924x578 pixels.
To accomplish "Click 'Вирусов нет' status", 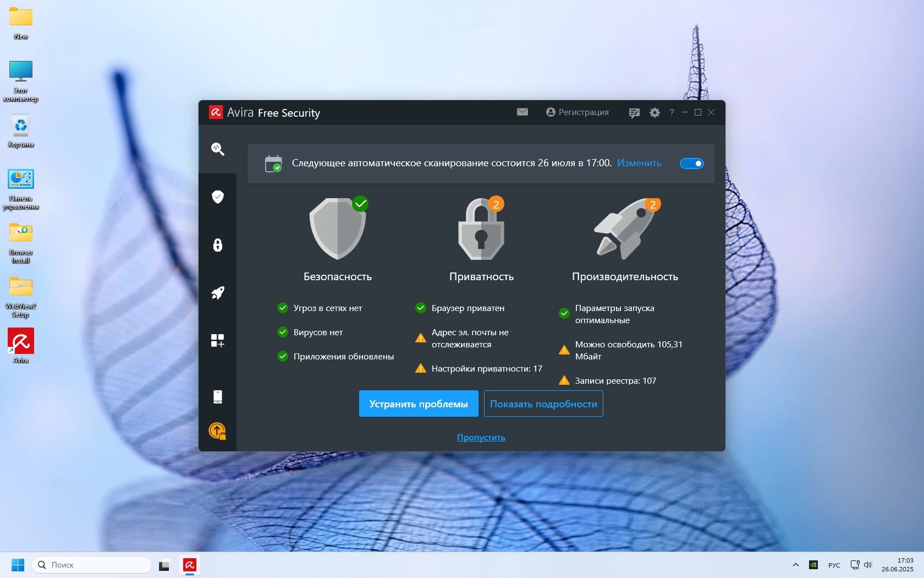I will (x=310, y=332).
